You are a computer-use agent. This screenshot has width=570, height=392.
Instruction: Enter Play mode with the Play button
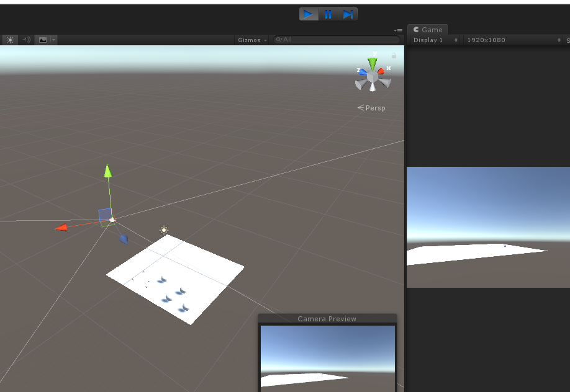(309, 14)
